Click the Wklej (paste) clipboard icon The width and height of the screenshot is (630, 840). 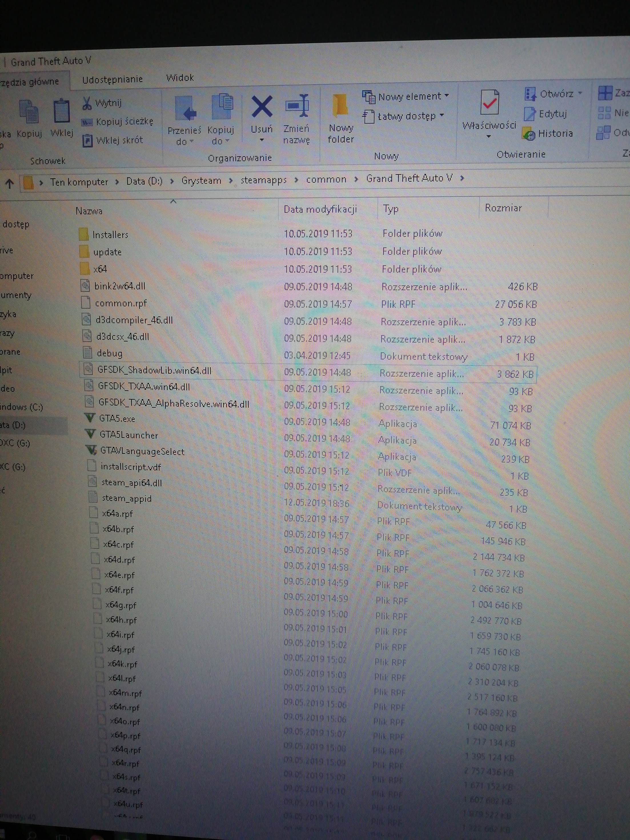click(x=61, y=111)
